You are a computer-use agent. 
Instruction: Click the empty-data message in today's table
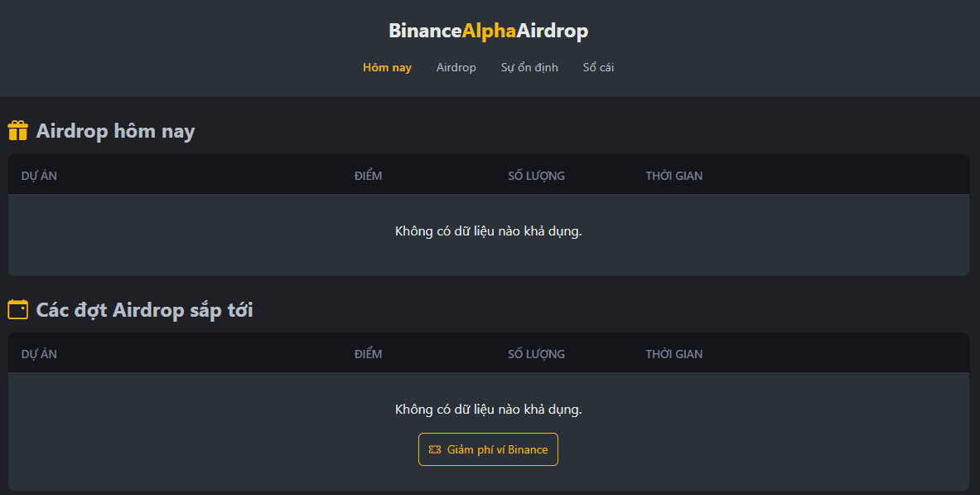[x=488, y=231]
